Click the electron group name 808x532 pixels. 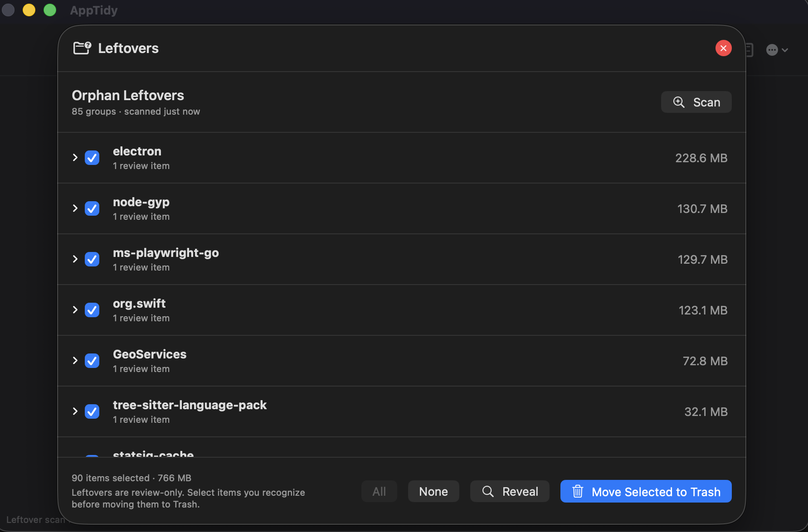click(137, 151)
